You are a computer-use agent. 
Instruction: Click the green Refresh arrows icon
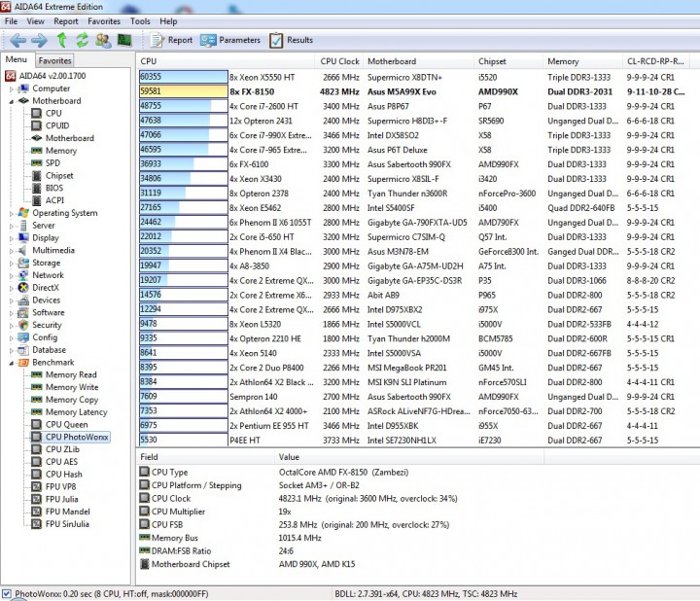82,40
